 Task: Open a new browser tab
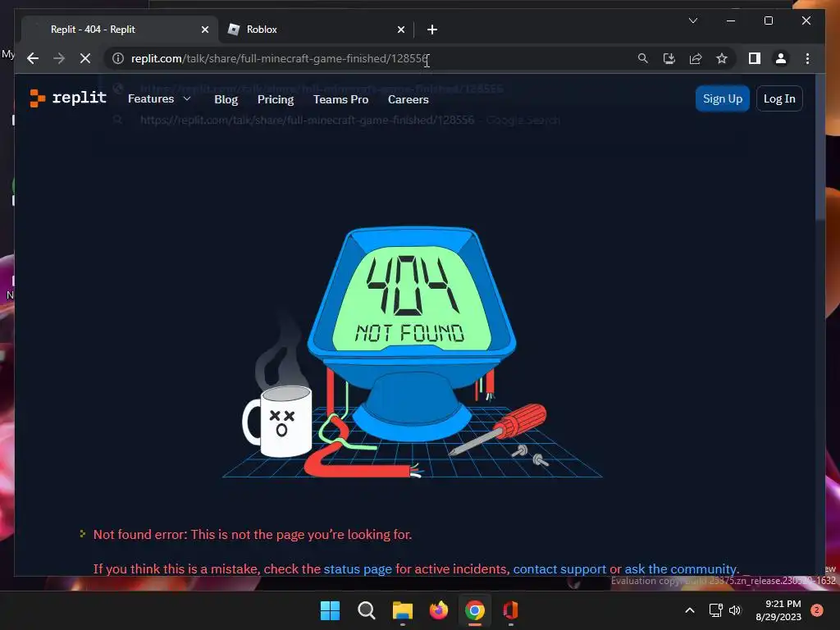432,30
